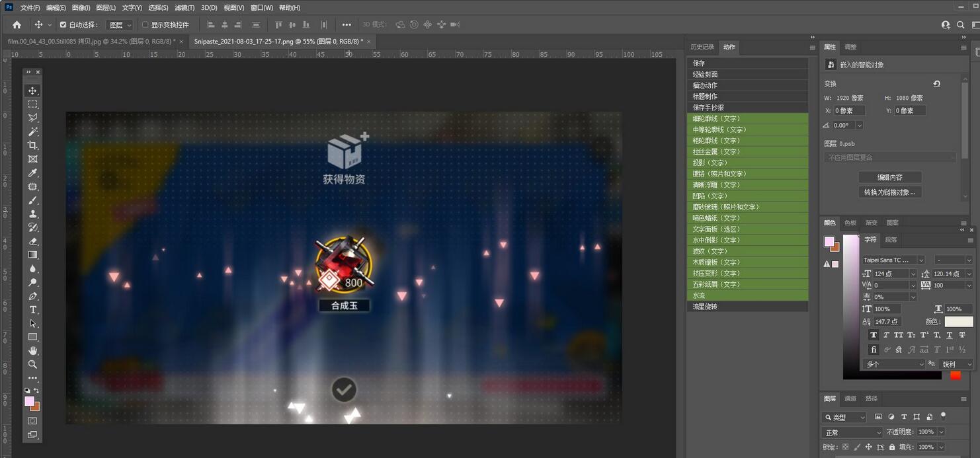Pick the Polygonal Lasso tool
The image size is (980, 458).
(32, 118)
